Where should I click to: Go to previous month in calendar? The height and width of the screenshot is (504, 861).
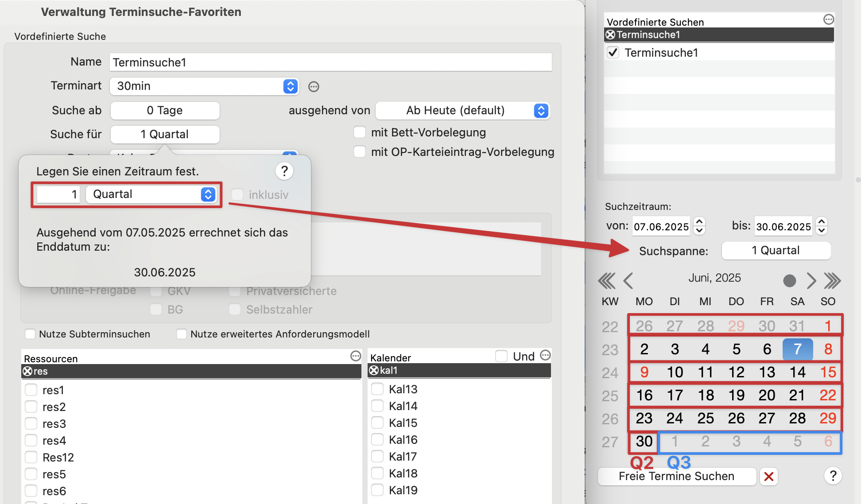628,281
